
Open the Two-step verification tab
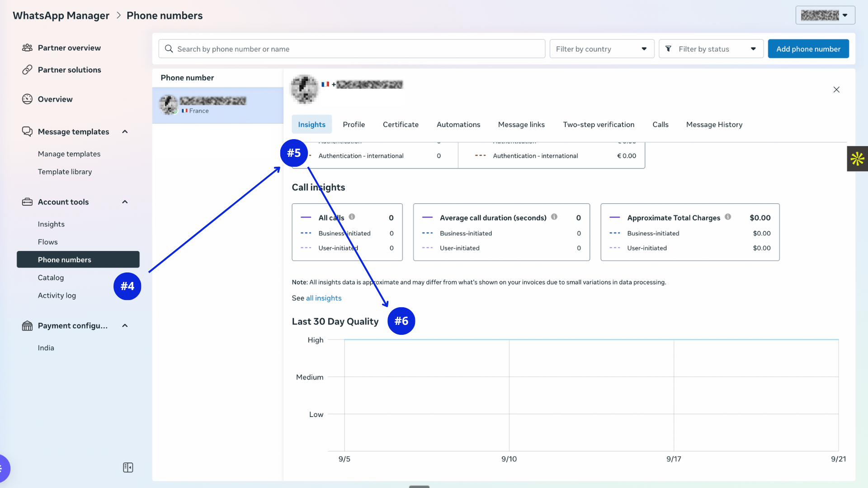click(599, 124)
